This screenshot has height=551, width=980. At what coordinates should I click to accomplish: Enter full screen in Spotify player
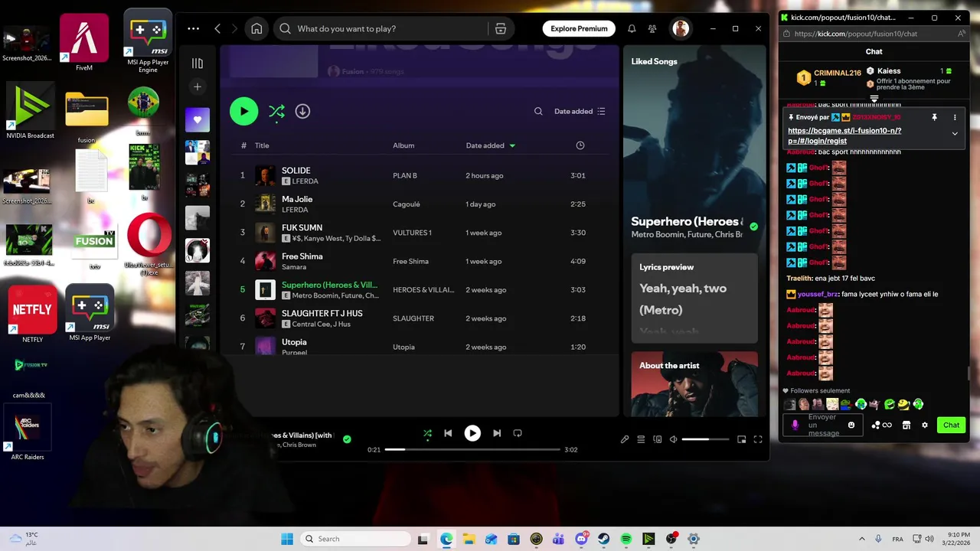click(x=758, y=439)
